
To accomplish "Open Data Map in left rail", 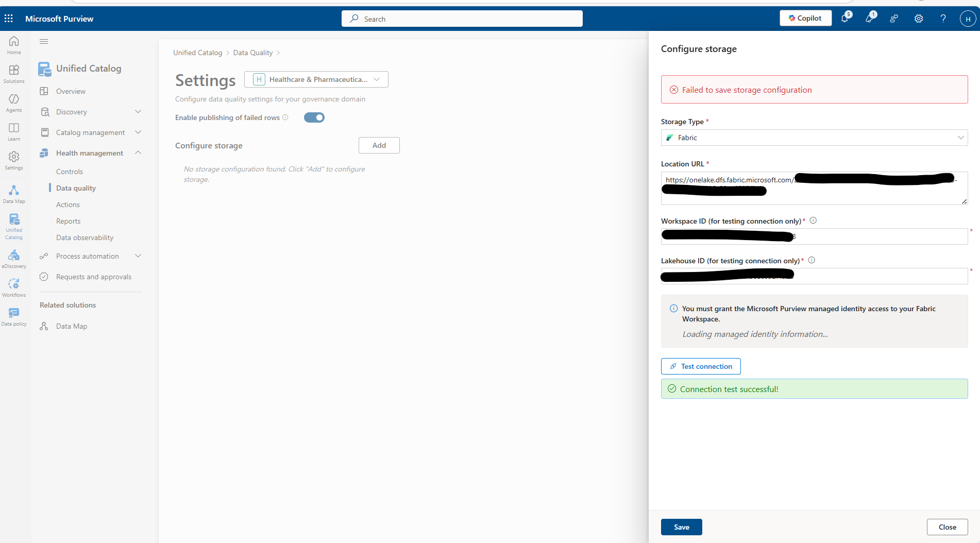I will [14, 194].
